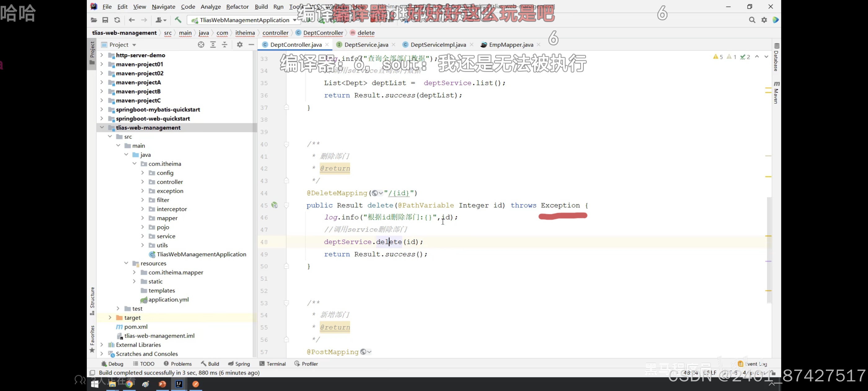Click the Save All toolbar icon
868x391 pixels.
pos(105,20)
